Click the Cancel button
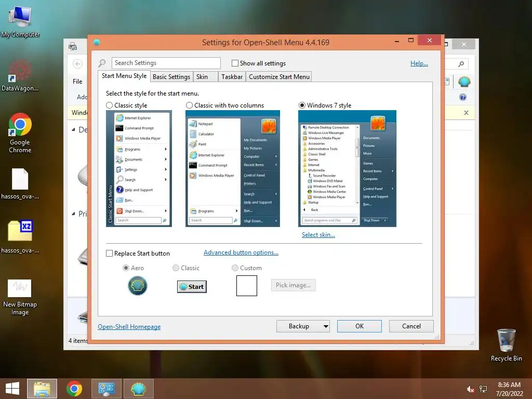 pos(411,326)
